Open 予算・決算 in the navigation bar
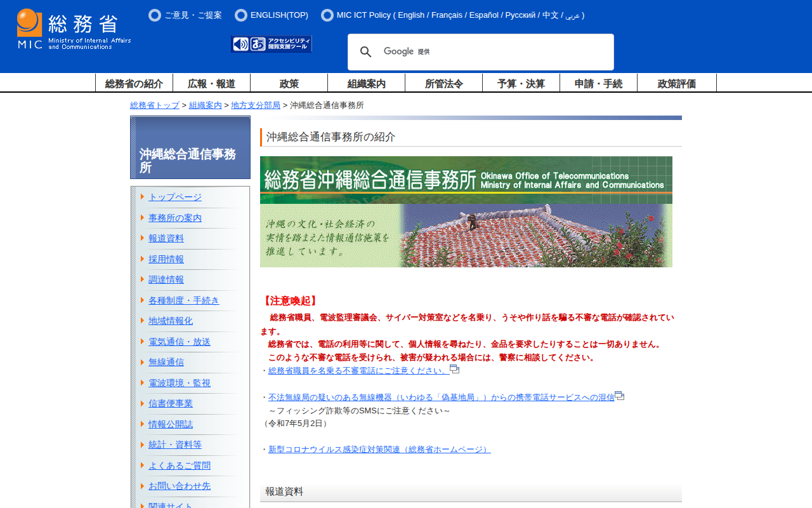812x508 pixels. click(x=521, y=83)
